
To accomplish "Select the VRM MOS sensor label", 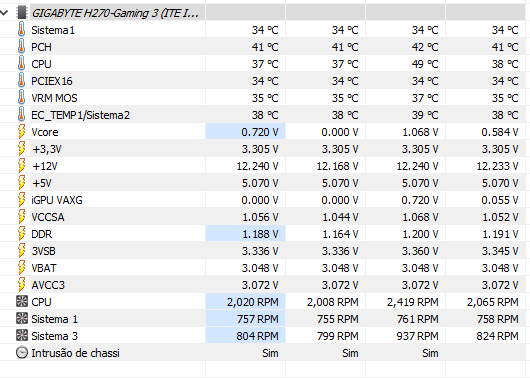I will (x=54, y=98).
